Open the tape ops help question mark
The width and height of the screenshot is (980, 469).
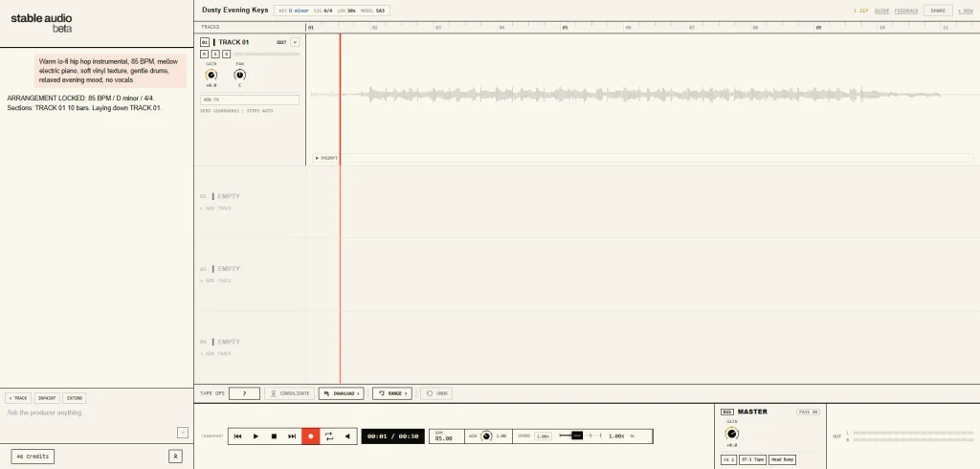pyautogui.click(x=244, y=393)
